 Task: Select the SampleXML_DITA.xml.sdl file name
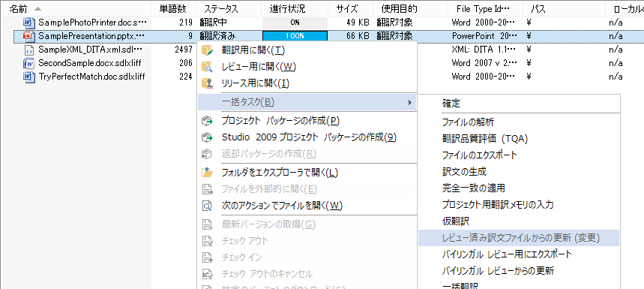90,50
